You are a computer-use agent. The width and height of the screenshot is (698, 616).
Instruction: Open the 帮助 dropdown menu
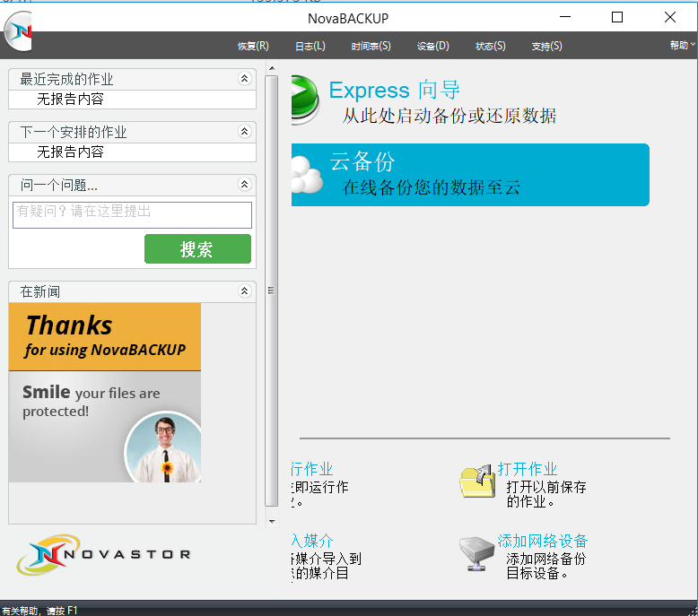[682, 45]
